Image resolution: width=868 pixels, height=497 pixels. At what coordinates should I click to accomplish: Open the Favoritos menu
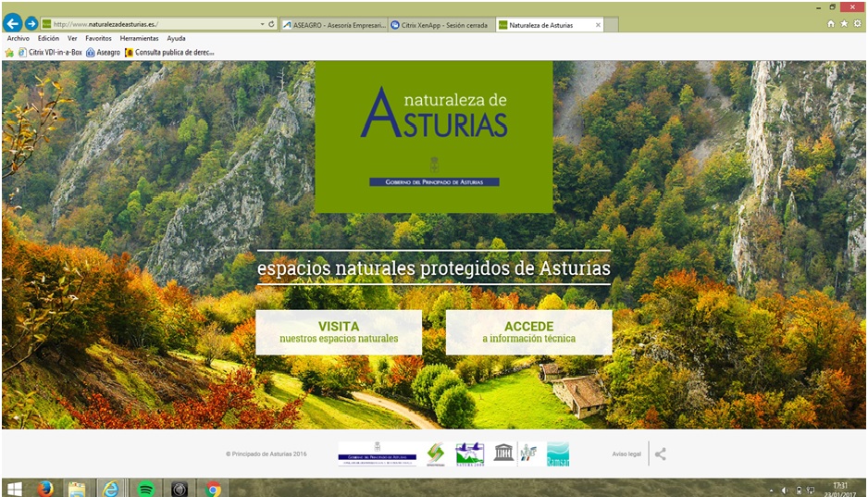[x=98, y=38]
